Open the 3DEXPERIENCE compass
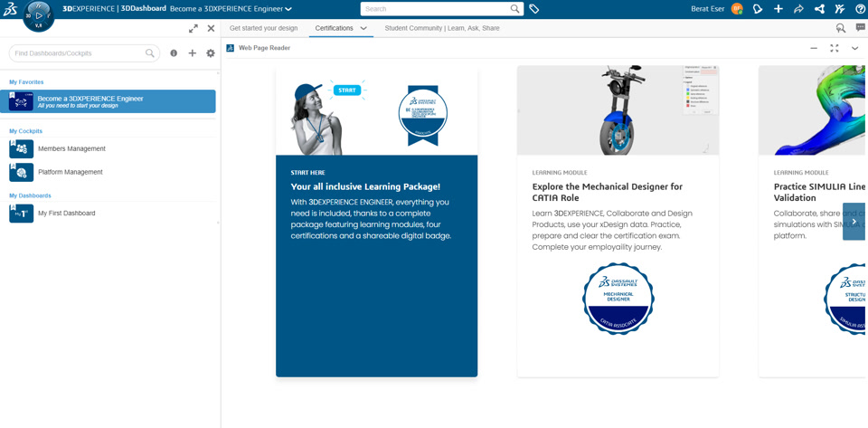The width and height of the screenshot is (868, 428). (x=39, y=16)
